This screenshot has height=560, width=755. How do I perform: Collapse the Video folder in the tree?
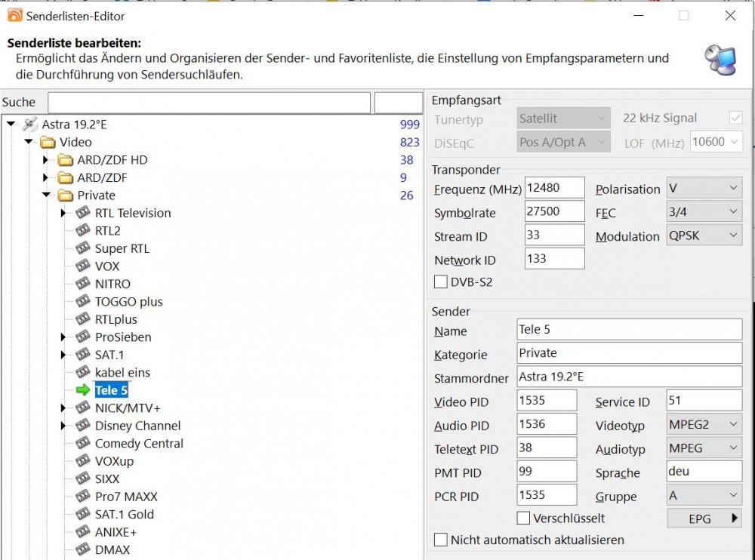29,141
